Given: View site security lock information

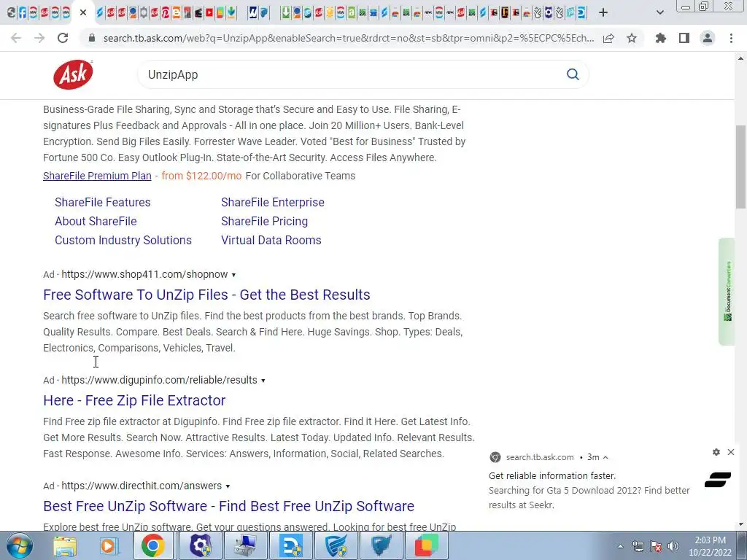Looking at the screenshot, I should click(x=93, y=38).
